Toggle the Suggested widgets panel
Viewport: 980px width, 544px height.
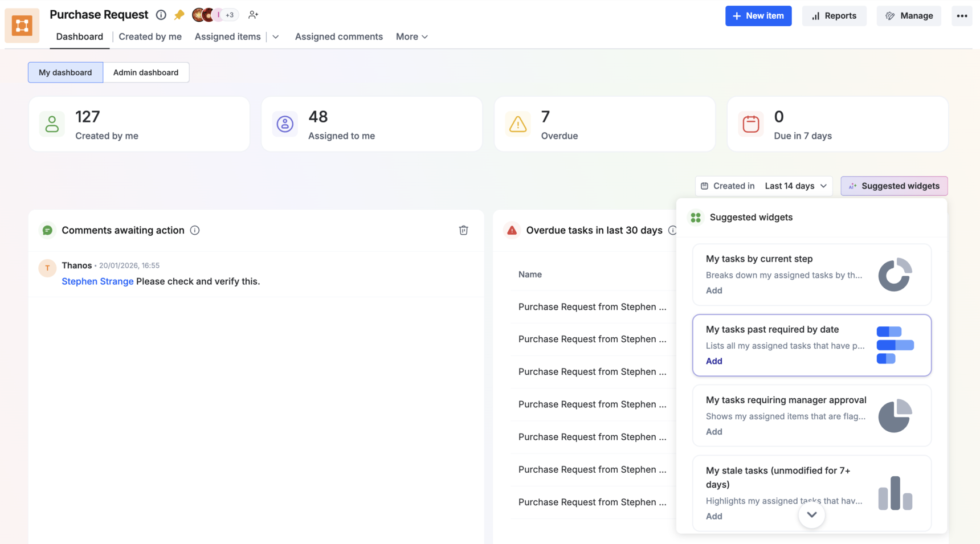coord(893,186)
